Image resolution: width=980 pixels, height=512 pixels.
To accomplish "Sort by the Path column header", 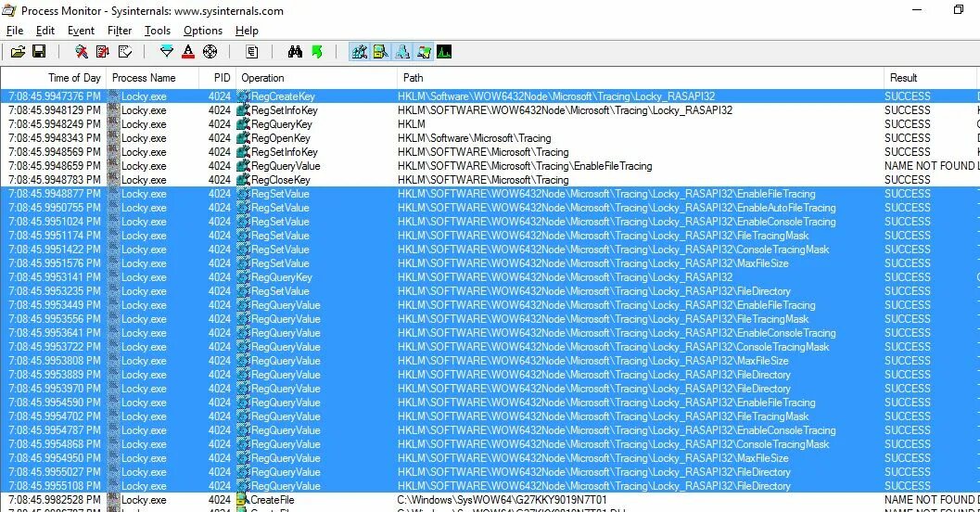I will [640, 78].
